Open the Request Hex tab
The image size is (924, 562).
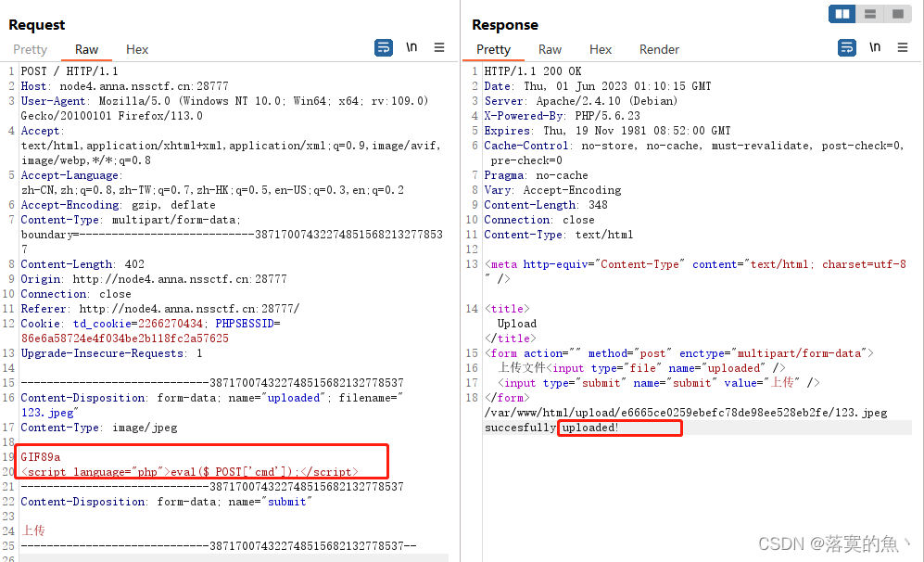(x=137, y=49)
